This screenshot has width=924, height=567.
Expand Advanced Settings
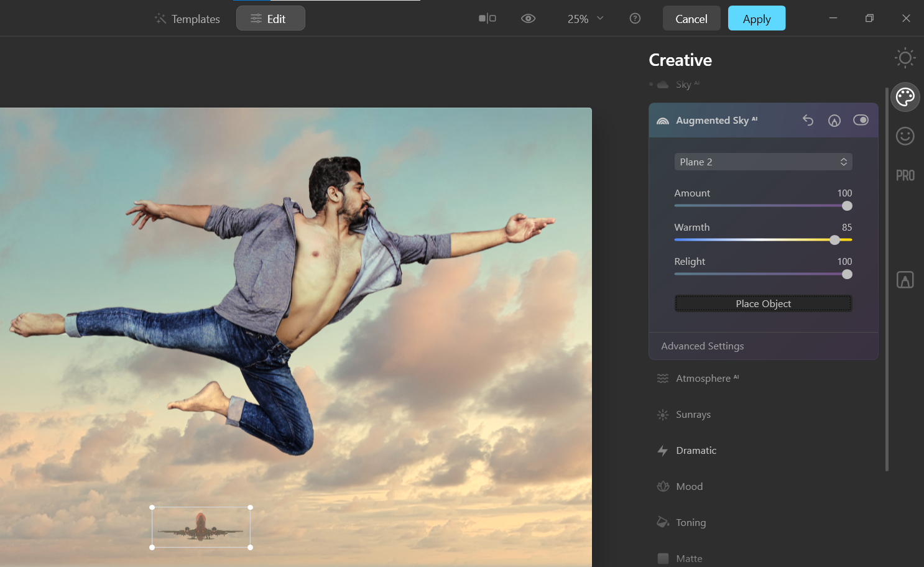click(703, 346)
